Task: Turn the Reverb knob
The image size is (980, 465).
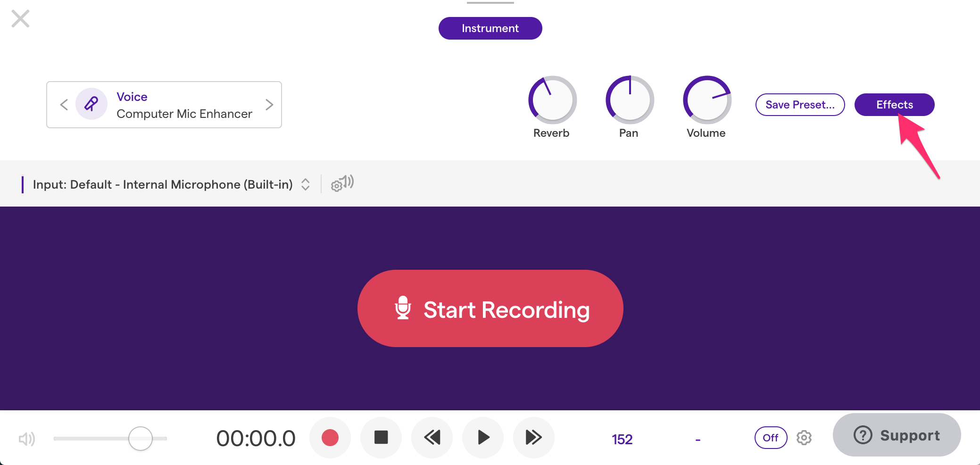Action: point(552,100)
